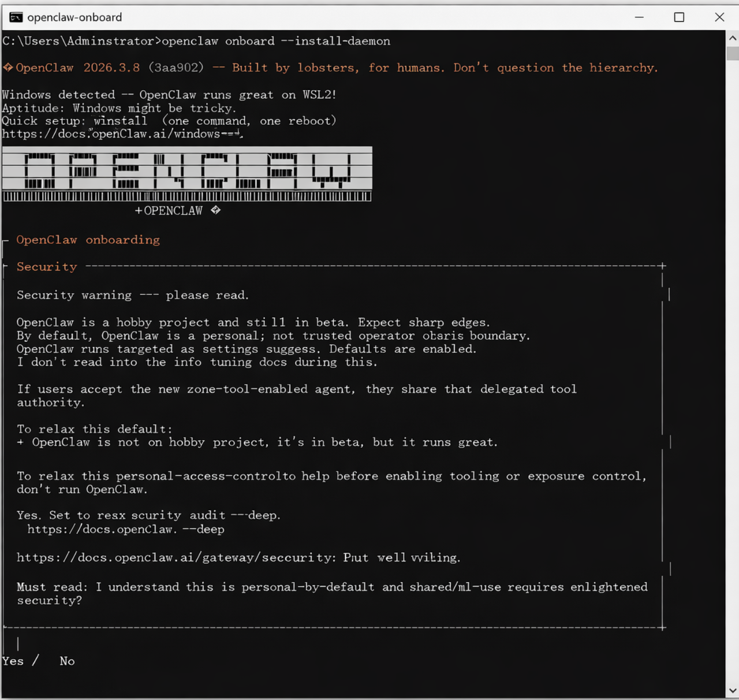The image size is (739, 700).
Task: Click the openclaw onboard --install-daemon command line
Action: [275, 41]
